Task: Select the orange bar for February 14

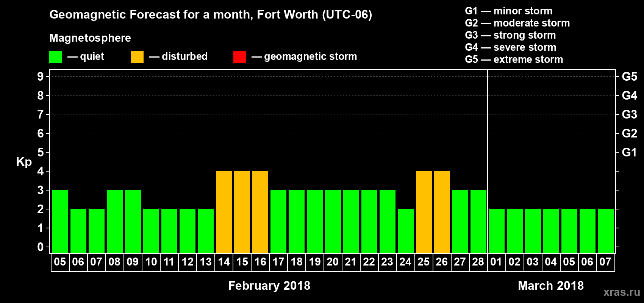Action: pos(224,212)
